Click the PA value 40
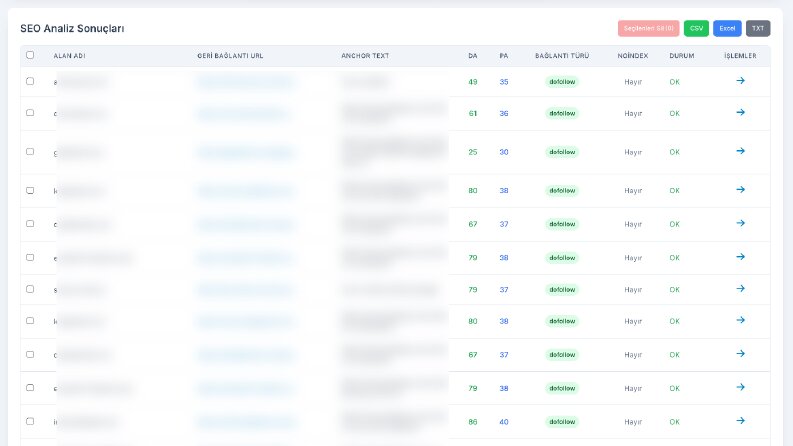 (504, 422)
